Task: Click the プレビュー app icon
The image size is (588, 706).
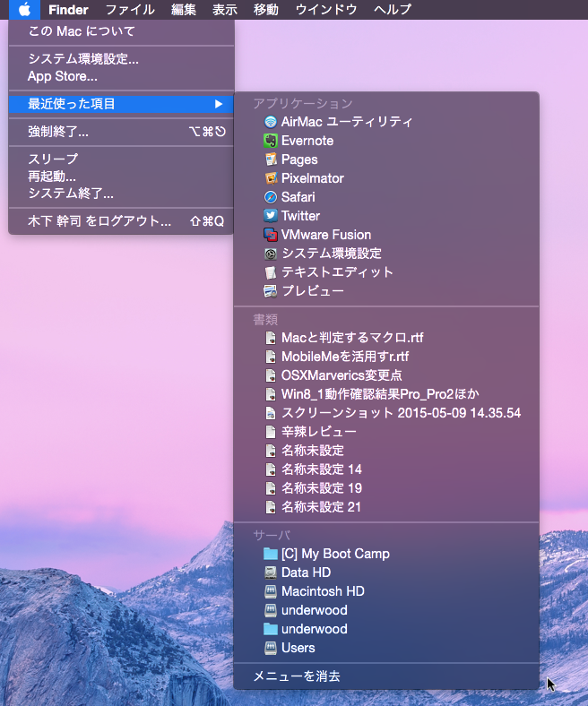Action: pyautogui.click(x=271, y=291)
